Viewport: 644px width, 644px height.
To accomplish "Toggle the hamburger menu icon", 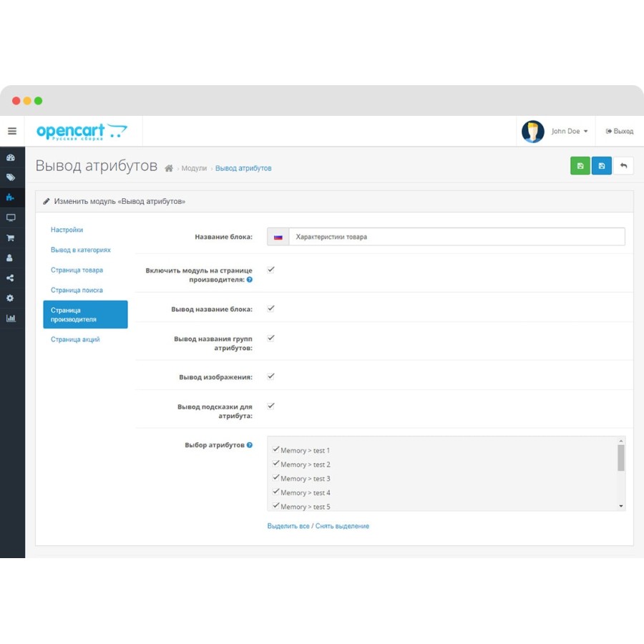I will coord(12,131).
